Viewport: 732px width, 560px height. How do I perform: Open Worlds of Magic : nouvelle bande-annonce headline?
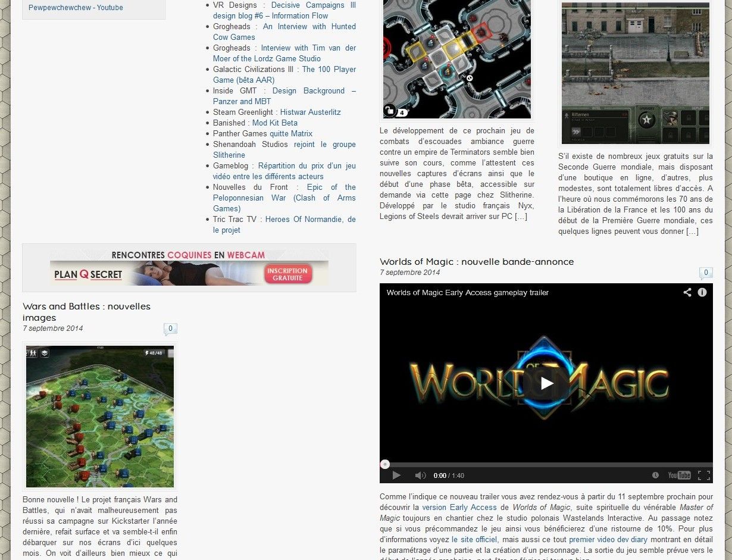pos(477,262)
